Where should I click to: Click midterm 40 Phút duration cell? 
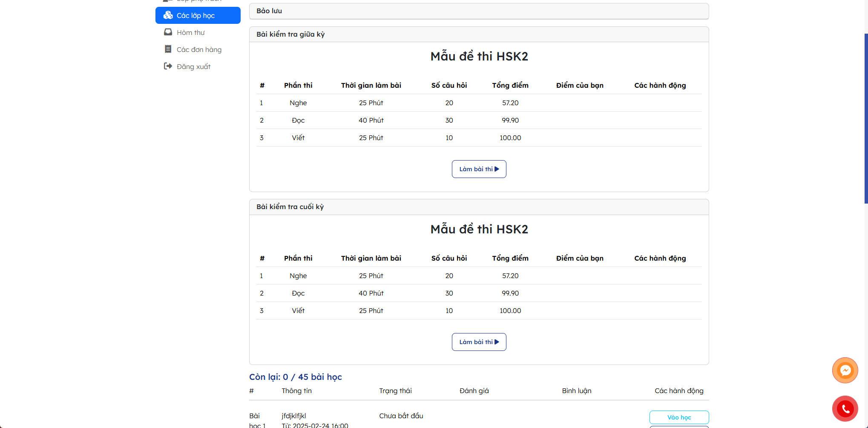pos(371,121)
